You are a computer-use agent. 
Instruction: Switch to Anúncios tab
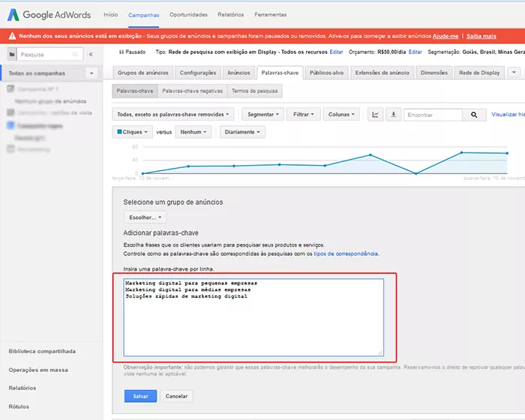pyautogui.click(x=238, y=73)
